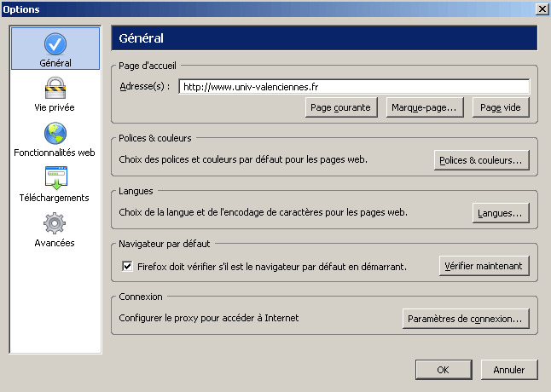Open the Langues... settings button
Screen dimensions: 551x392
(x=501, y=213)
